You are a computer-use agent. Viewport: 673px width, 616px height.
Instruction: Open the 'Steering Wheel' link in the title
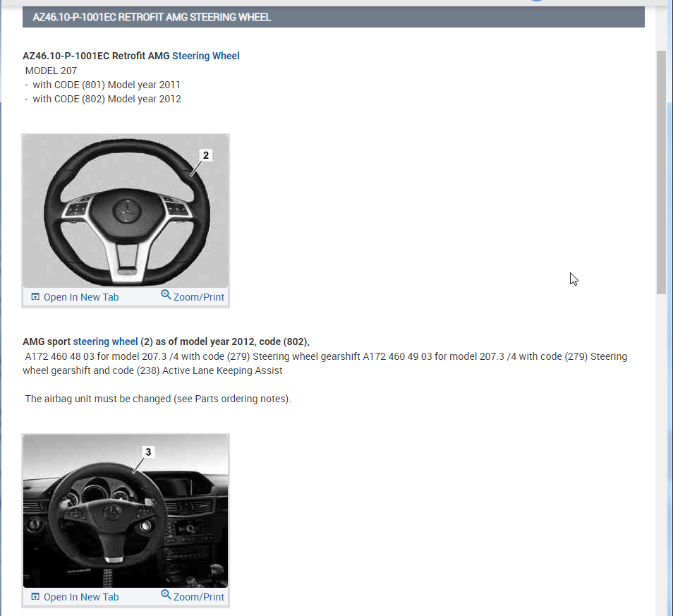(205, 56)
